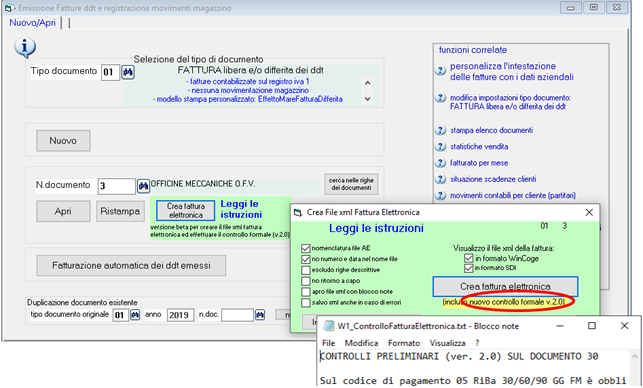
Task: Enable no ritorno a capo checkbox
Action: coord(305,281)
